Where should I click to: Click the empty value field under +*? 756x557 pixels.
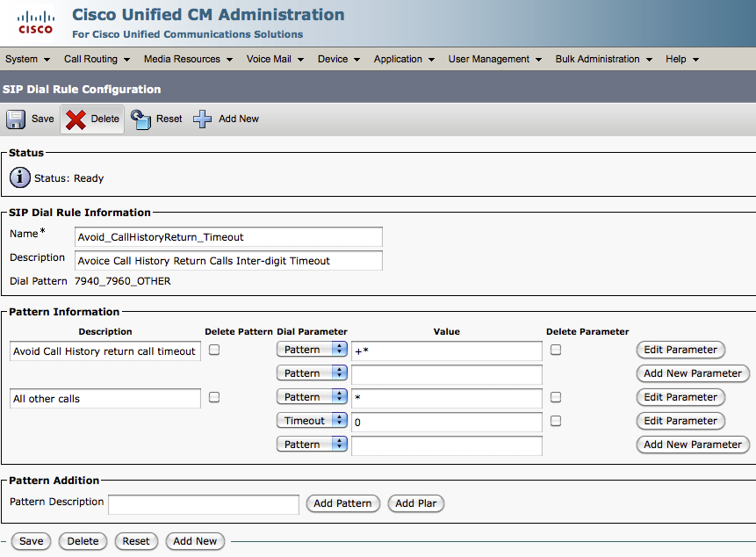point(447,375)
